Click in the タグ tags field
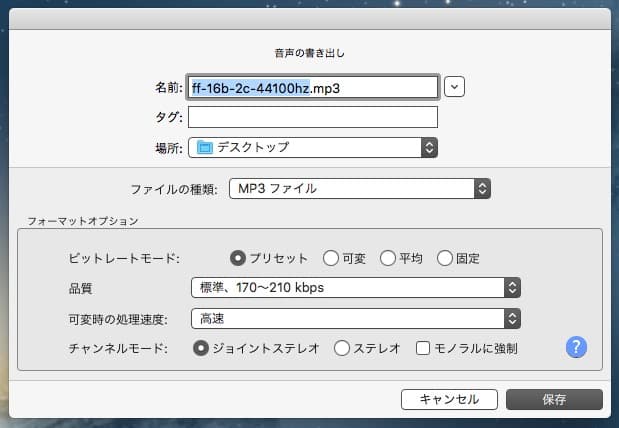Image resolution: width=619 pixels, height=428 pixels. (x=313, y=117)
